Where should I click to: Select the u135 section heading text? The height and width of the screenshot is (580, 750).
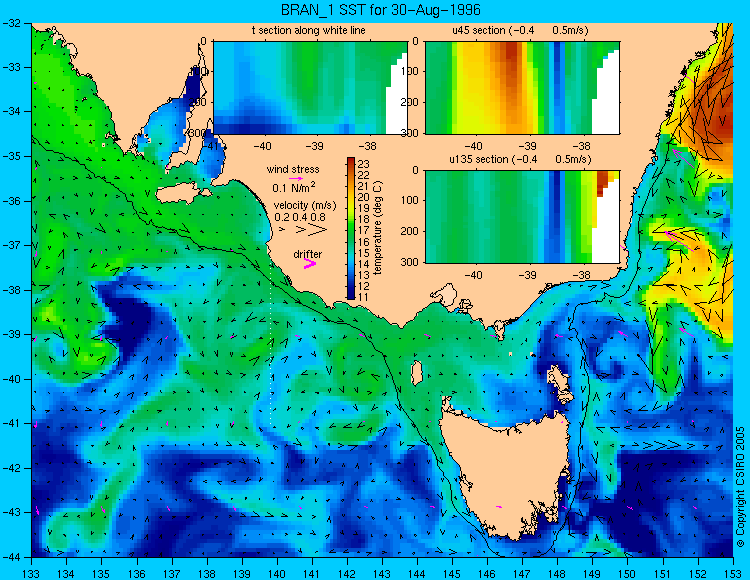520,159
